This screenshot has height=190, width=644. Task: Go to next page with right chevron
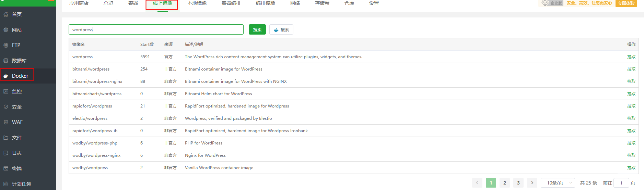pyautogui.click(x=532, y=183)
